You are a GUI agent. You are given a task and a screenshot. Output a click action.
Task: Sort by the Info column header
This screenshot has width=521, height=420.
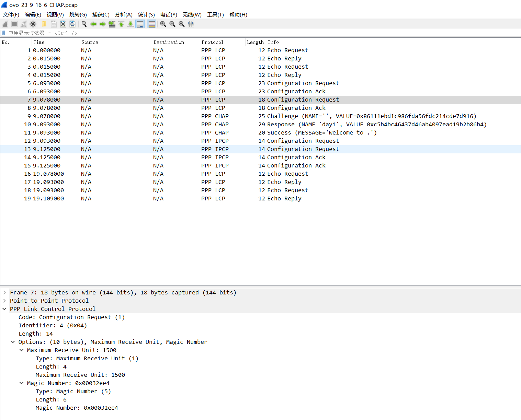393,42
